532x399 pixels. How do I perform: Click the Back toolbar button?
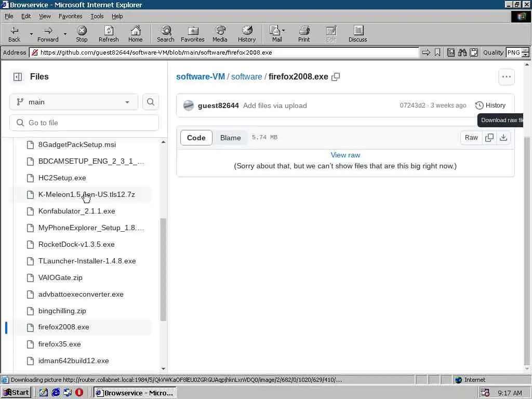[14, 34]
